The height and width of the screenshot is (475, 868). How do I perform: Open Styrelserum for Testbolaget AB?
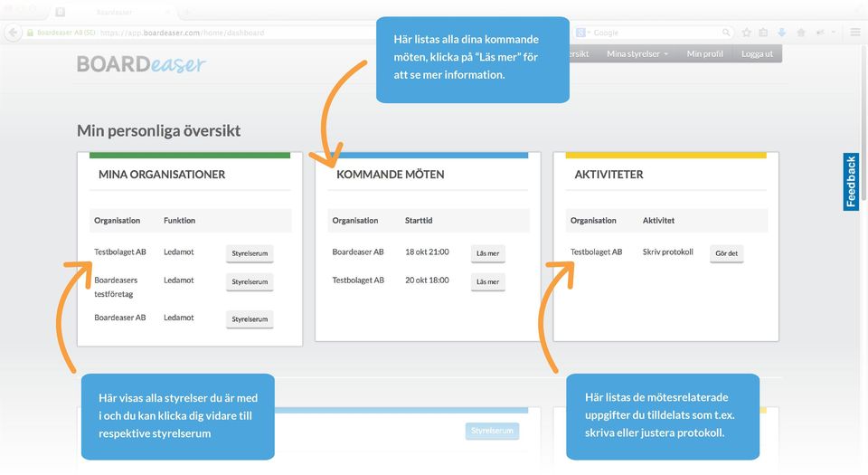(x=250, y=253)
